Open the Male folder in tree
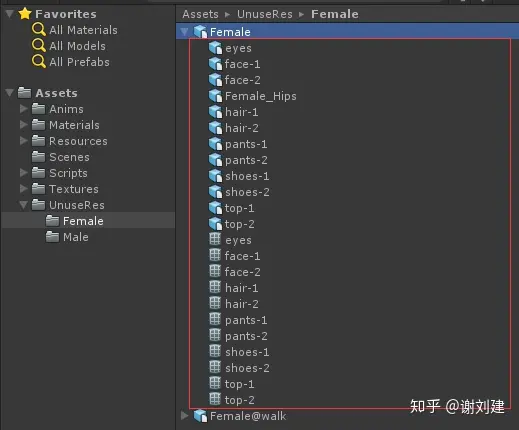The height and width of the screenshot is (430, 519). tap(67, 237)
